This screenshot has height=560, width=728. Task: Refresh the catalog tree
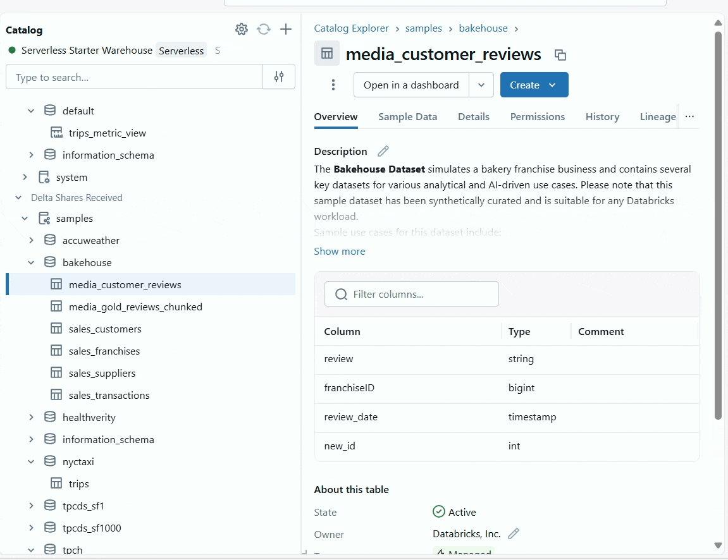coord(264,29)
